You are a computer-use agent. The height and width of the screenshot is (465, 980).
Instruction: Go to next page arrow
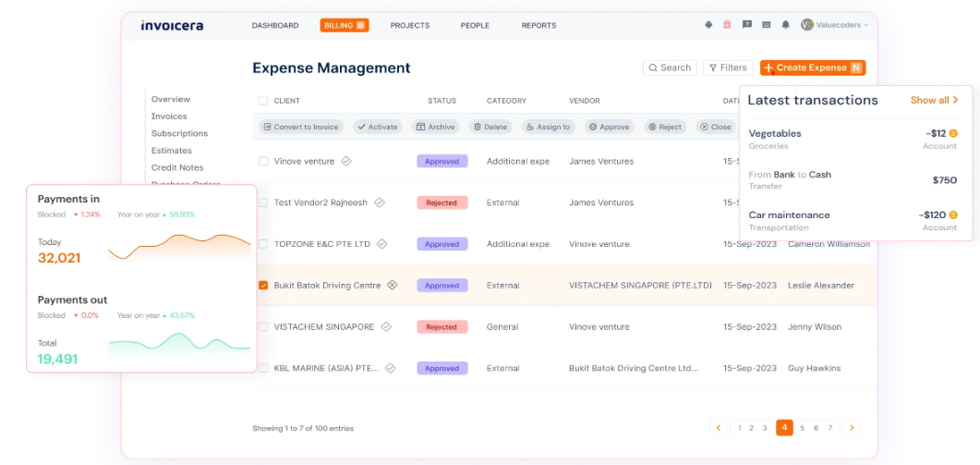852,428
